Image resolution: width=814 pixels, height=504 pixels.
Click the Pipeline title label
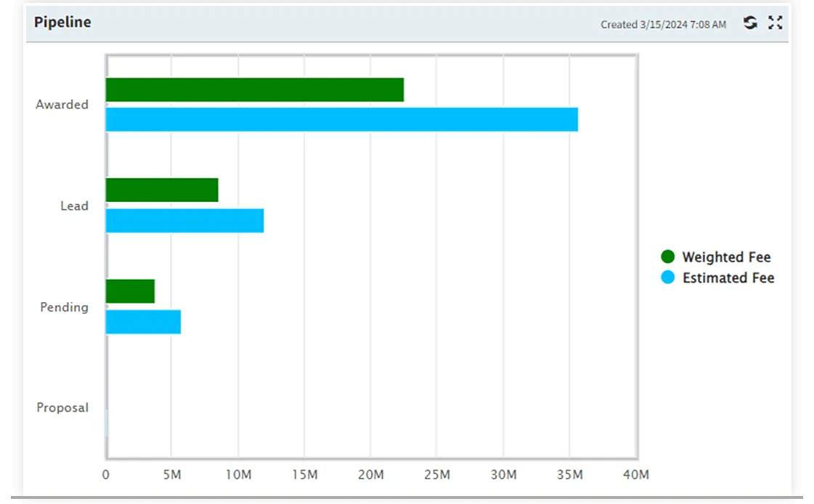click(62, 22)
